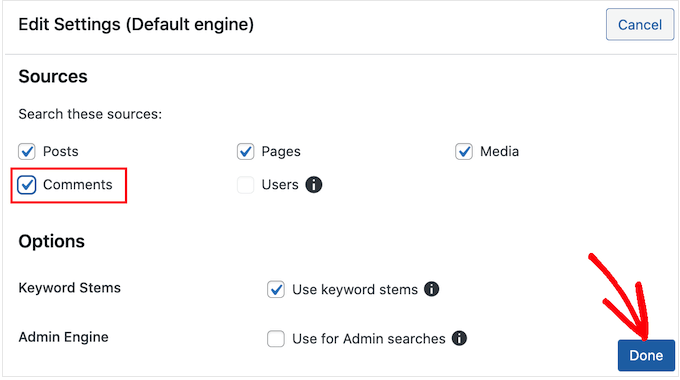Click the 'Admin Engine' label
This screenshot has height=380, width=680.
point(63,337)
